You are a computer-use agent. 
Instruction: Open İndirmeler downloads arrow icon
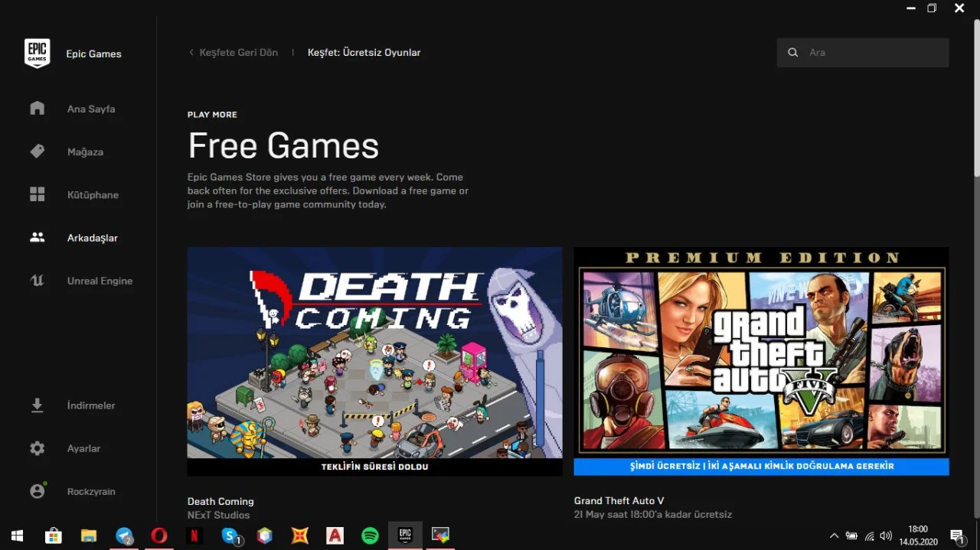tap(38, 405)
